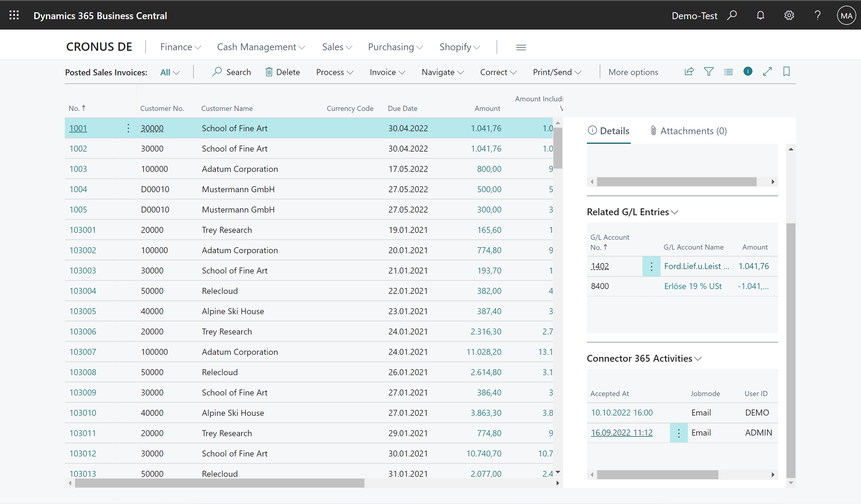Image resolution: width=861 pixels, height=504 pixels.
Task: Click the down arrow of invoice list scrollbar
Action: tap(558, 472)
